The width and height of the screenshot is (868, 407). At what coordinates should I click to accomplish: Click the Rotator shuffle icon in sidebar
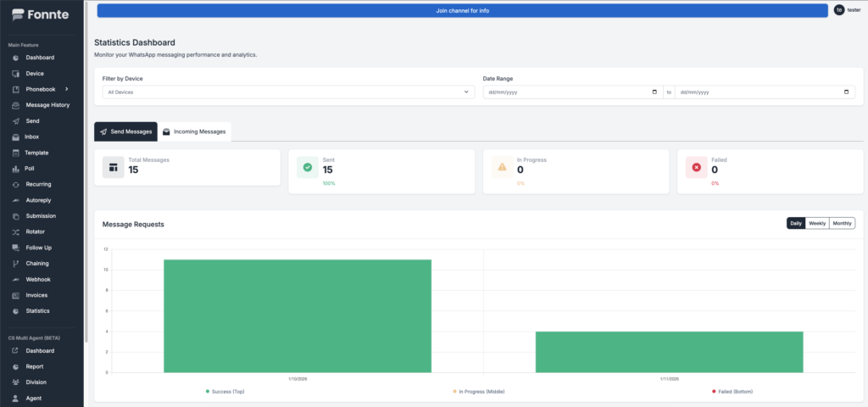coord(16,231)
